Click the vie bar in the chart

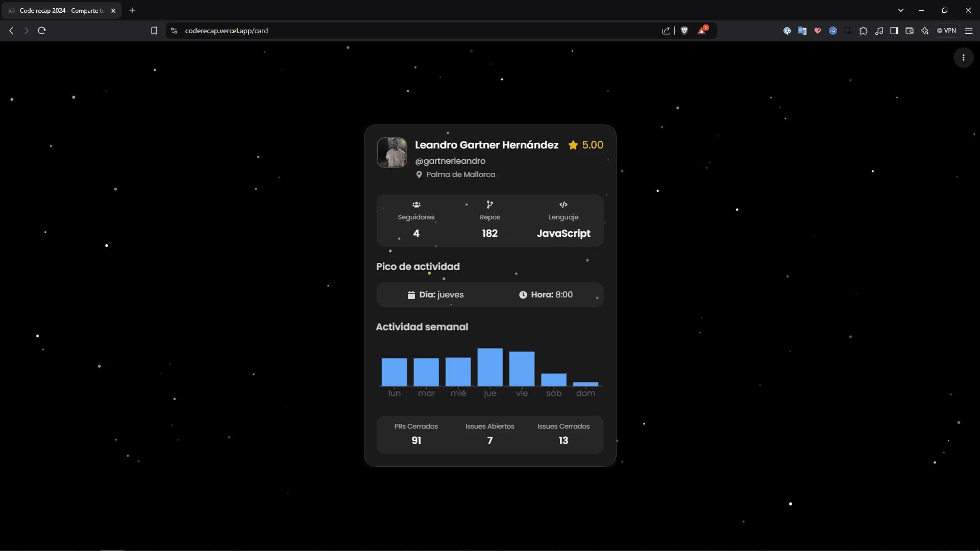point(522,368)
